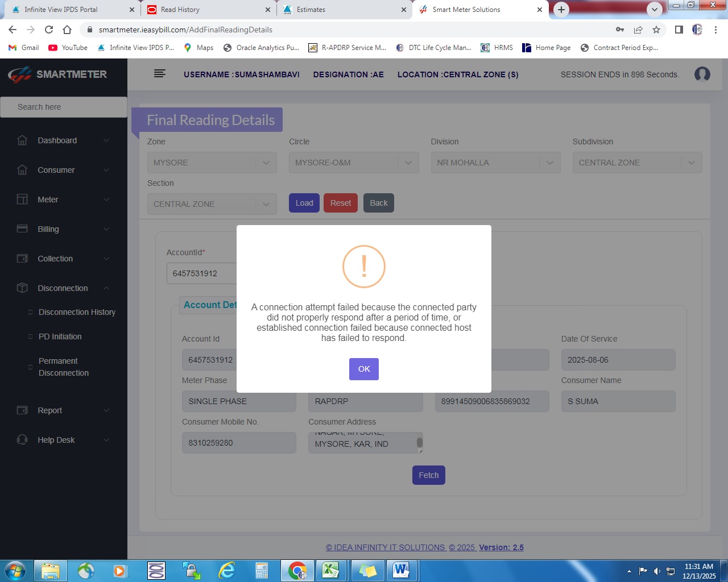The height and width of the screenshot is (582, 728).
Task: Click the Meter Phase field SINGLE PHASE
Action: (239, 401)
